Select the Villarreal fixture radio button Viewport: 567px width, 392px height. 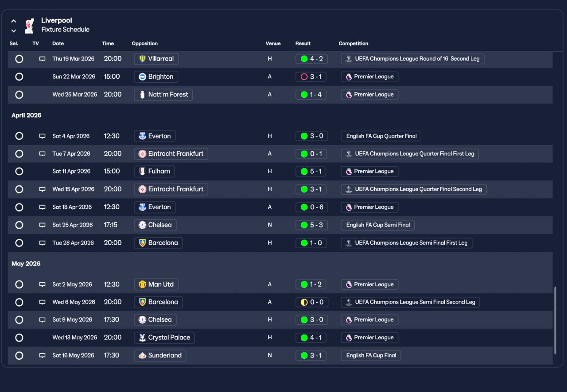click(19, 59)
